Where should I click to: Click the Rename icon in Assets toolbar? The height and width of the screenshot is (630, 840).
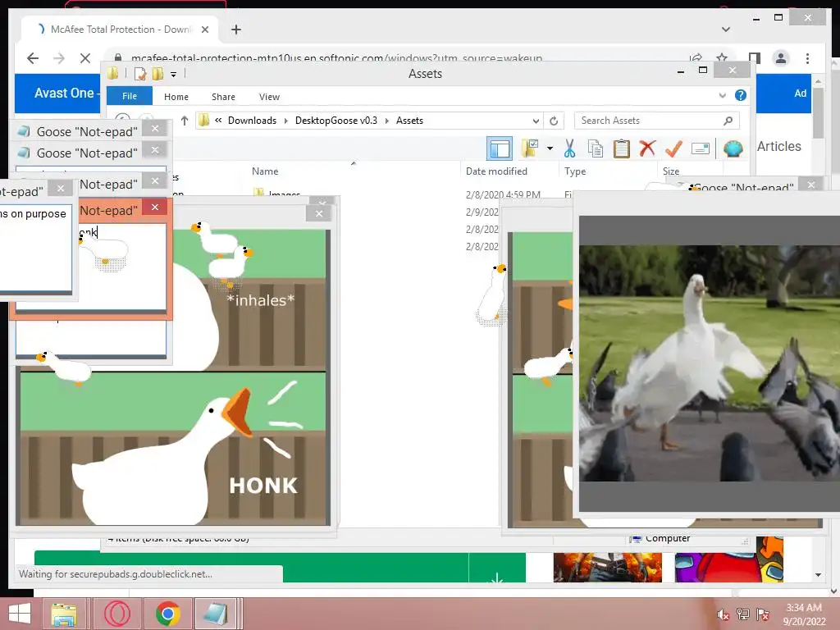click(x=701, y=148)
